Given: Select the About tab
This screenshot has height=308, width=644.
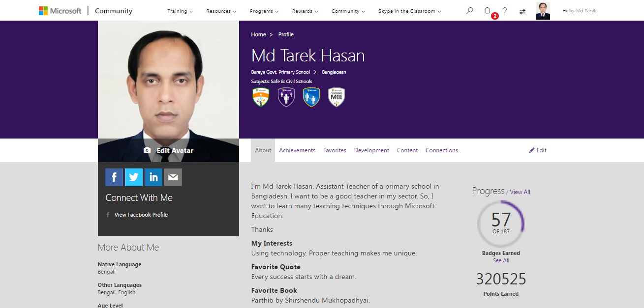Looking at the screenshot, I should [x=263, y=150].
